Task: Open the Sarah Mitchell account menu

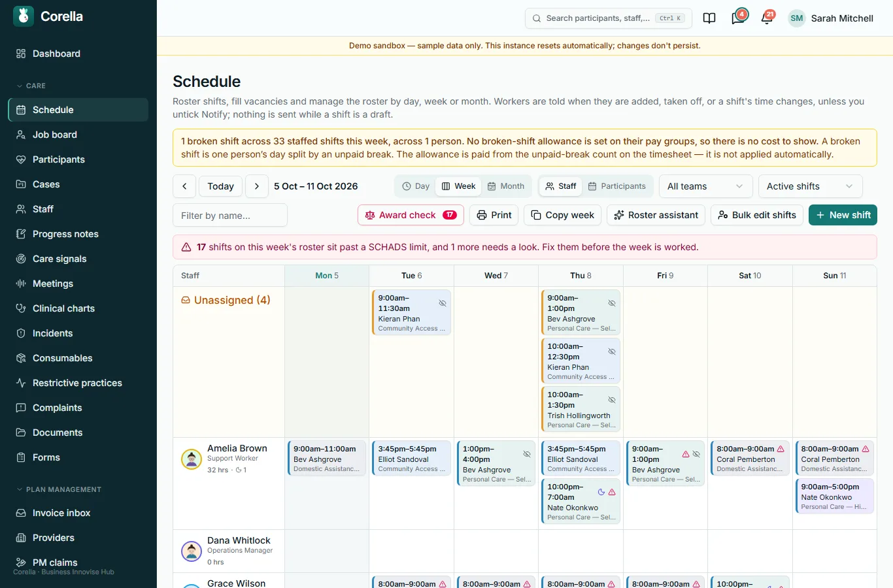Action: pyautogui.click(x=831, y=18)
